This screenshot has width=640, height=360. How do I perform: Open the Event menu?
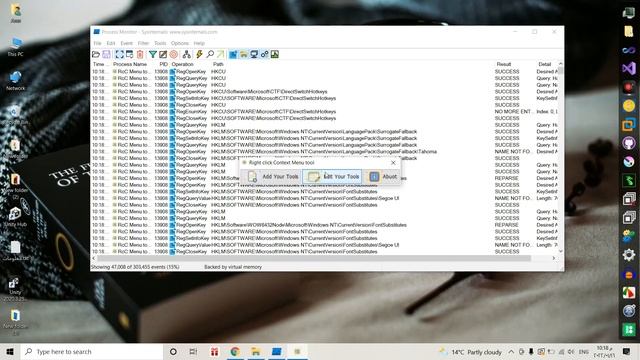coord(126,43)
